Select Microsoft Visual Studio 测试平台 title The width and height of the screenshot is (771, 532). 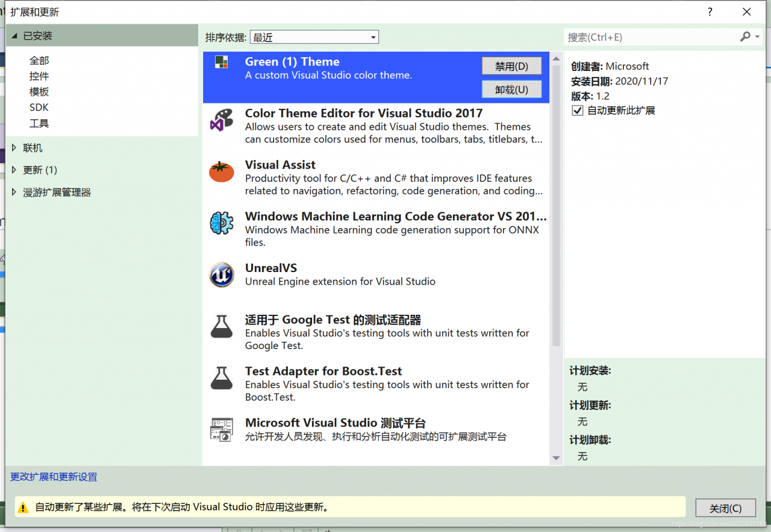pyautogui.click(x=336, y=423)
